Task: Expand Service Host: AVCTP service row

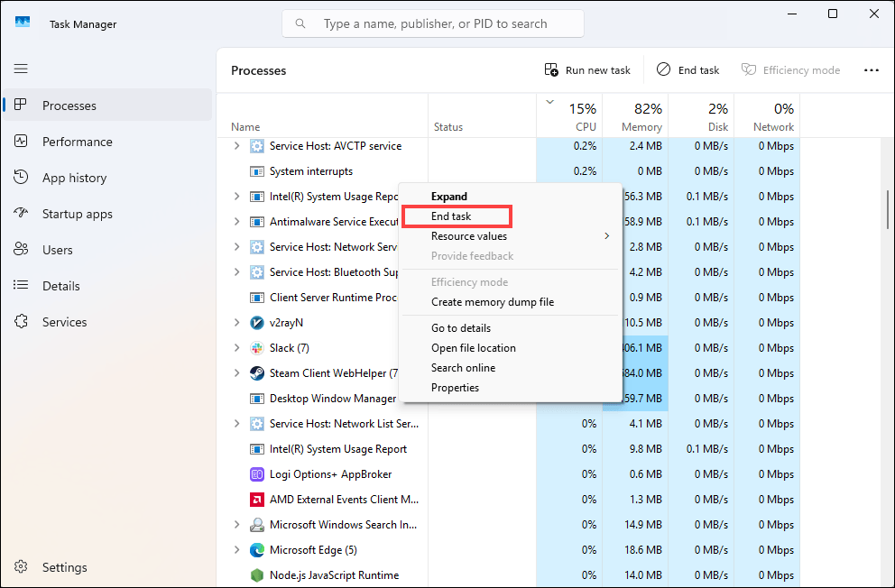Action: pos(237,146)
